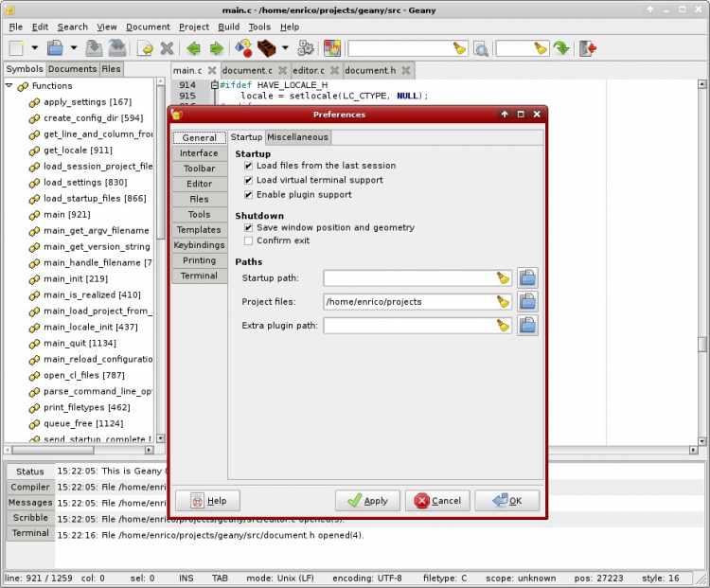Browse for Project files folder
710x588 pixels.
(527, 301)
